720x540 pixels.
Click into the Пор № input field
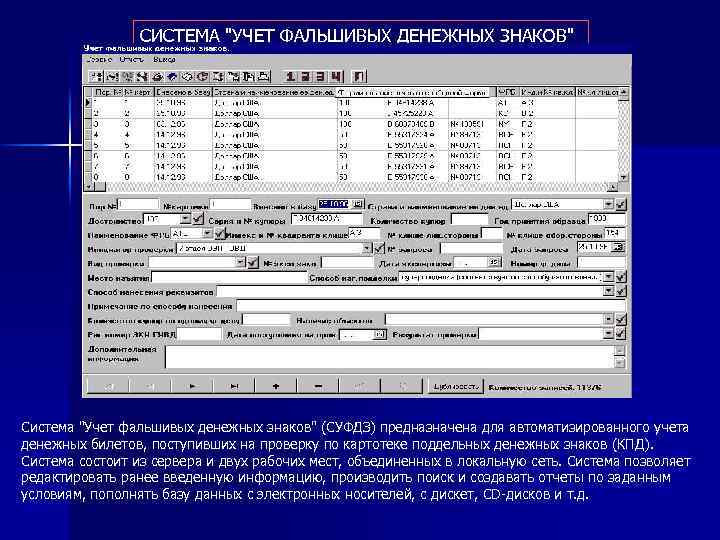point(139,205)
